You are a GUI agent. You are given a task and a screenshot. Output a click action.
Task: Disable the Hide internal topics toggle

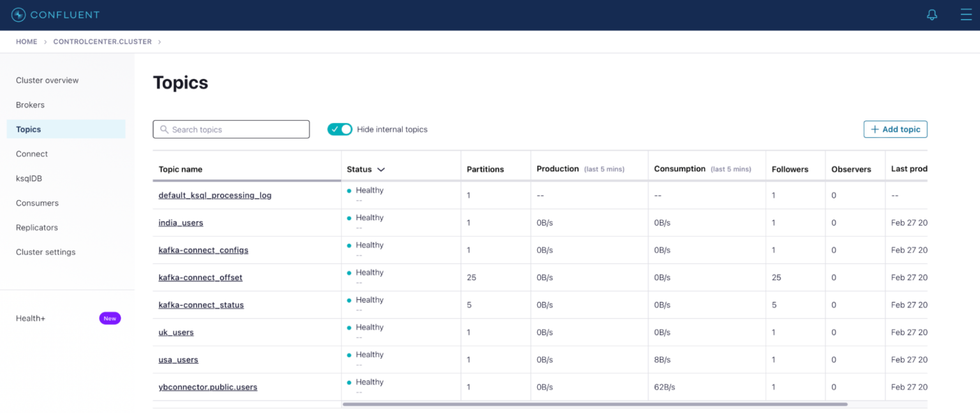click(x=339, y=129)
